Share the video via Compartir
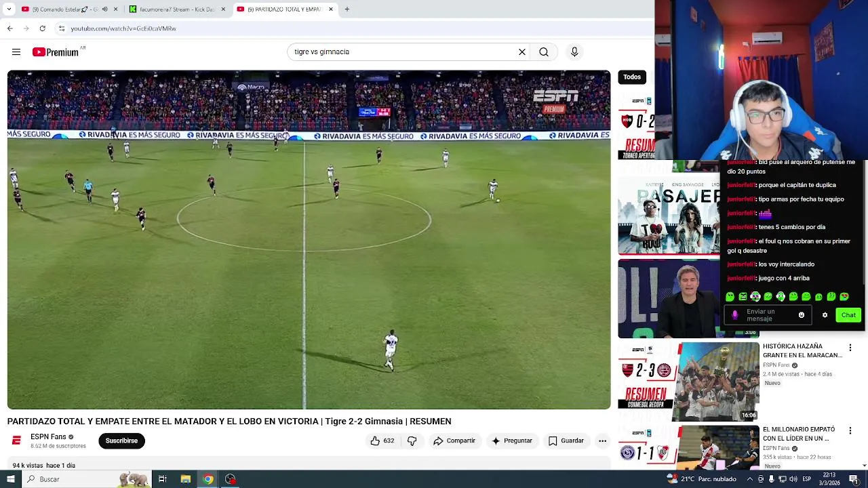Viewport: 868px width, 488px height. pyautogui.click(x=454, y=441)
